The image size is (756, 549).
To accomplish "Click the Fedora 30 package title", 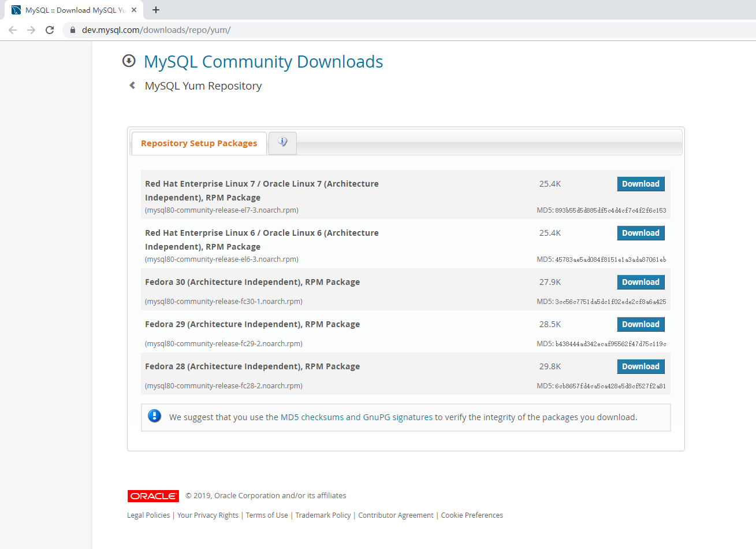I will click(252, 282).
